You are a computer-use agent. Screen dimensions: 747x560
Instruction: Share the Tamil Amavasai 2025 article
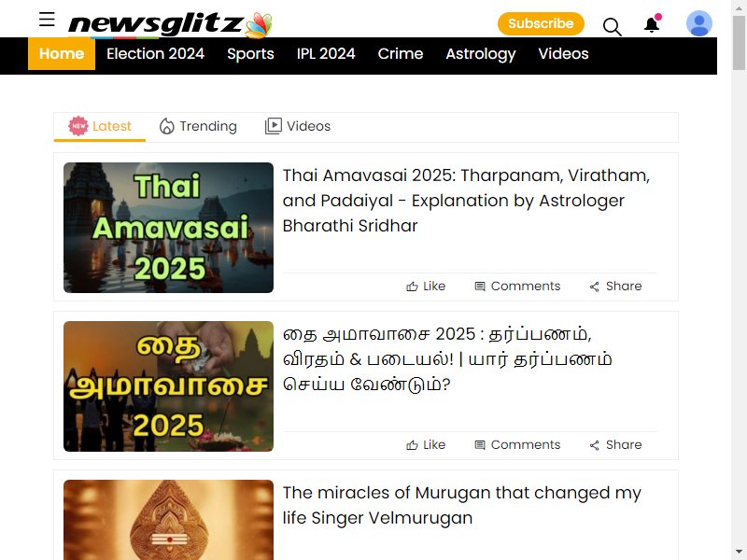[615, 445]
